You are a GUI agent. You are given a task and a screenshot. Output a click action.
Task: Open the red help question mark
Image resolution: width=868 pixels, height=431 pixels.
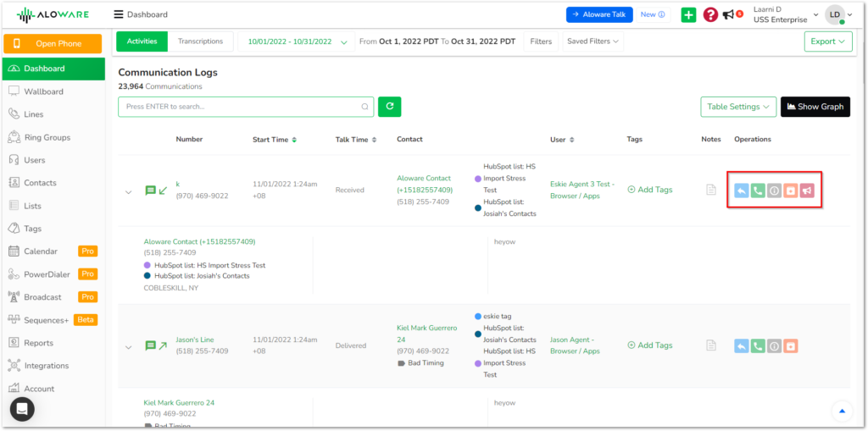pyautogui.click(x=711, y=15)
